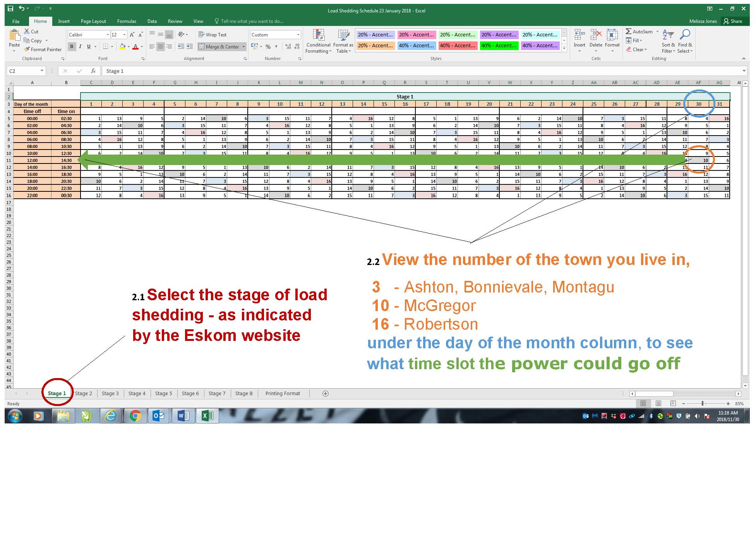Add a new sheet with the plus icon
Viewport: 756px width, 535px height.
(x=326, y=394)
